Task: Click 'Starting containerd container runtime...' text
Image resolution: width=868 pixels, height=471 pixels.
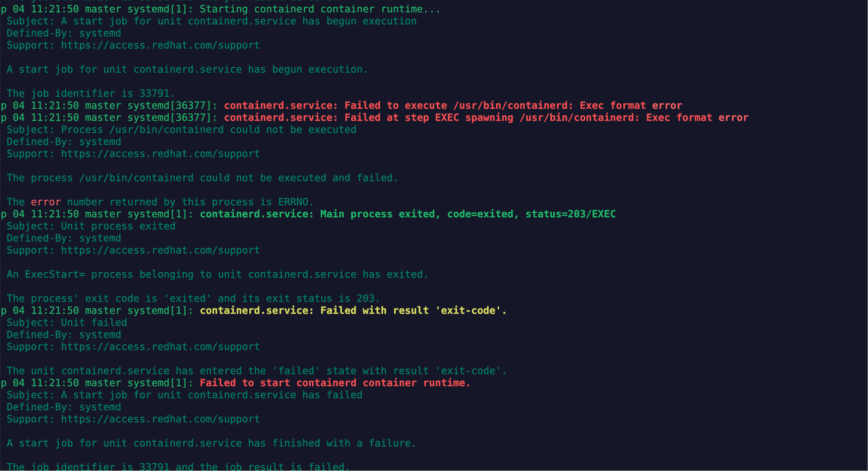Action: pos(320,9)
